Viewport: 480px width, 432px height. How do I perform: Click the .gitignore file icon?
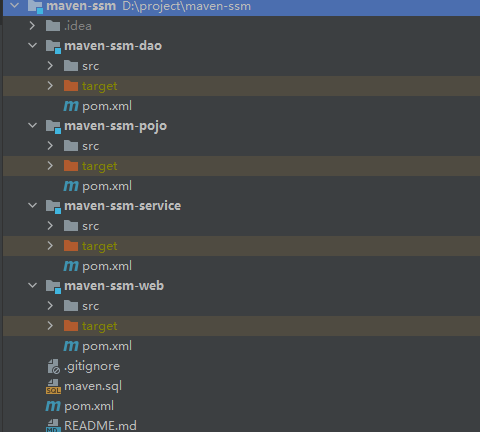coord(53,366)
